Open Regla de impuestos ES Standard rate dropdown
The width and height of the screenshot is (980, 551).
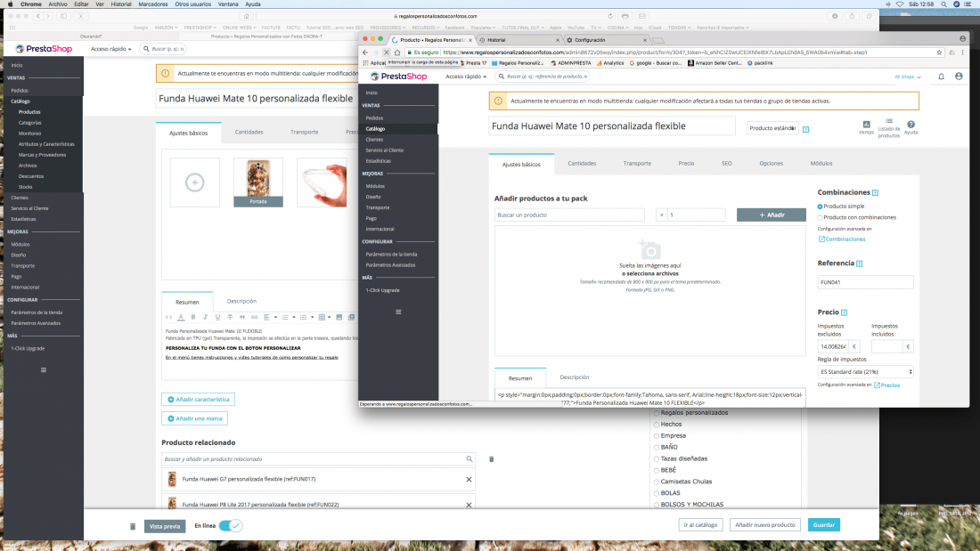(865, 372)
